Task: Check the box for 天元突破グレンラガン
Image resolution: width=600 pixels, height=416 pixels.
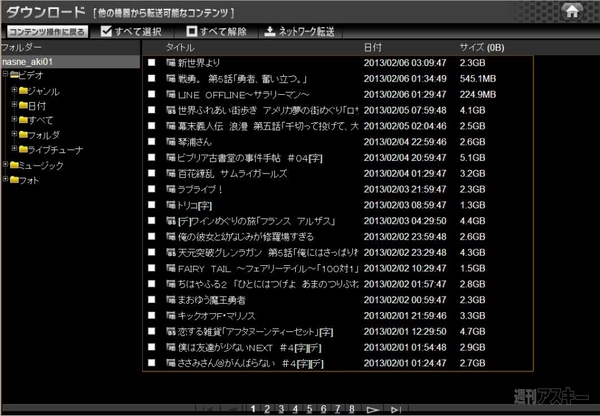Action: point(152,252)
